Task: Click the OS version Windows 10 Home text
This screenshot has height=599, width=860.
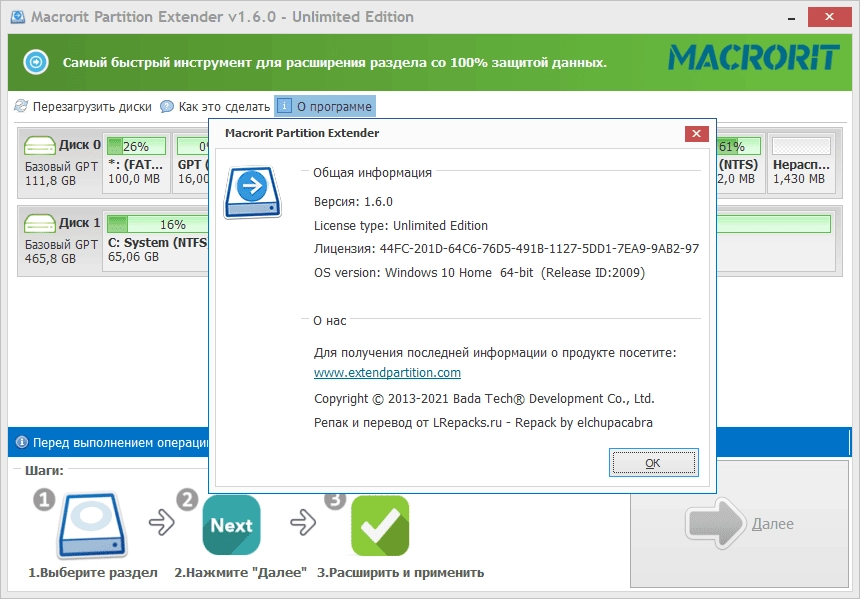Action: click(479, 273)
